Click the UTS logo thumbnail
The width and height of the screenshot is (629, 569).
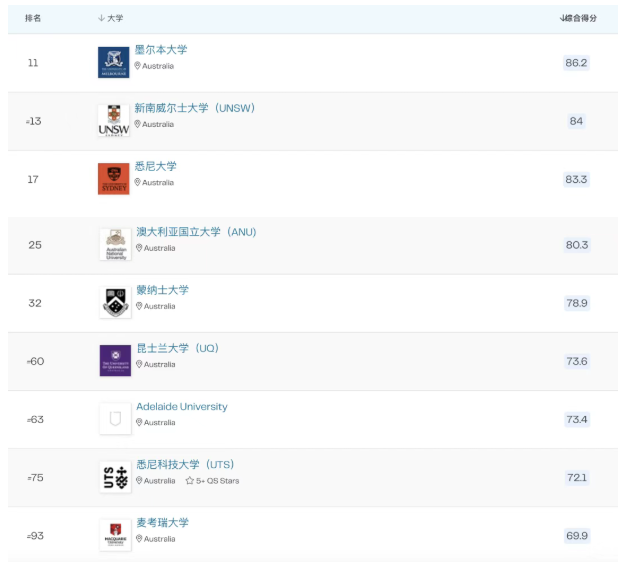(116, 477)
